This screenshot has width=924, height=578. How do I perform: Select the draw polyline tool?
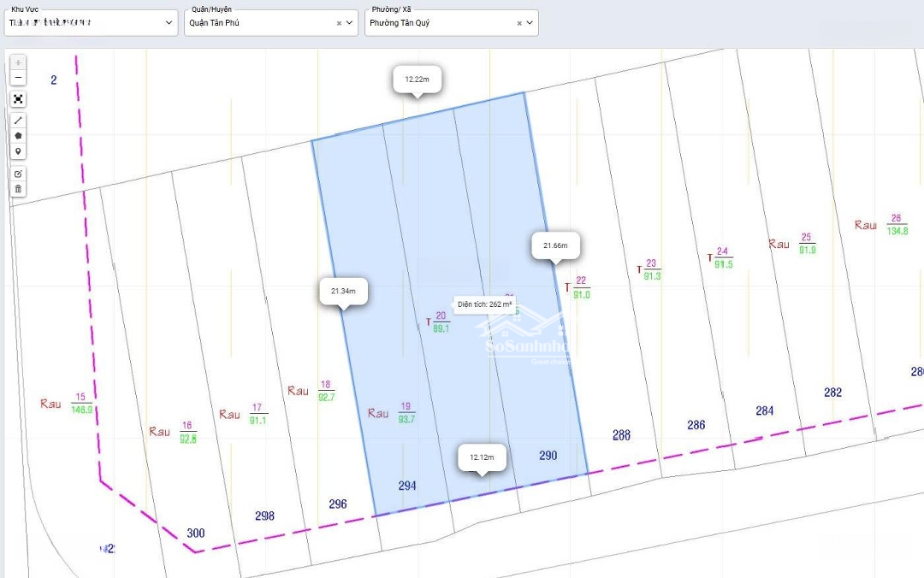18,121
